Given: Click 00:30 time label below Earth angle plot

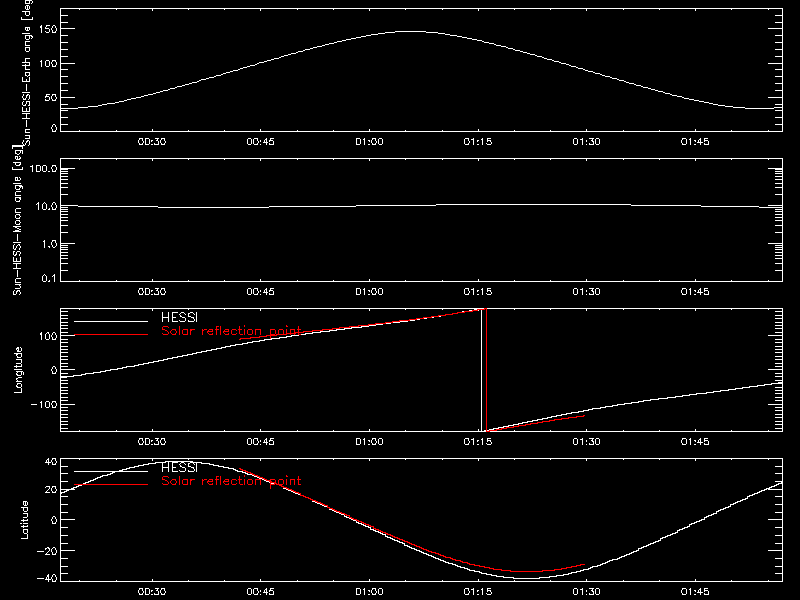Looking at the screenshot, I should (152, 142).
